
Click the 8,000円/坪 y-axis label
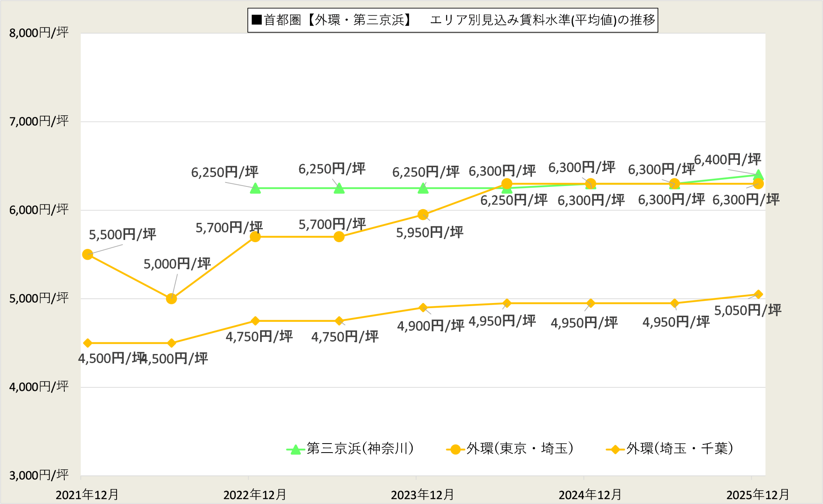(x=39, y=33)
